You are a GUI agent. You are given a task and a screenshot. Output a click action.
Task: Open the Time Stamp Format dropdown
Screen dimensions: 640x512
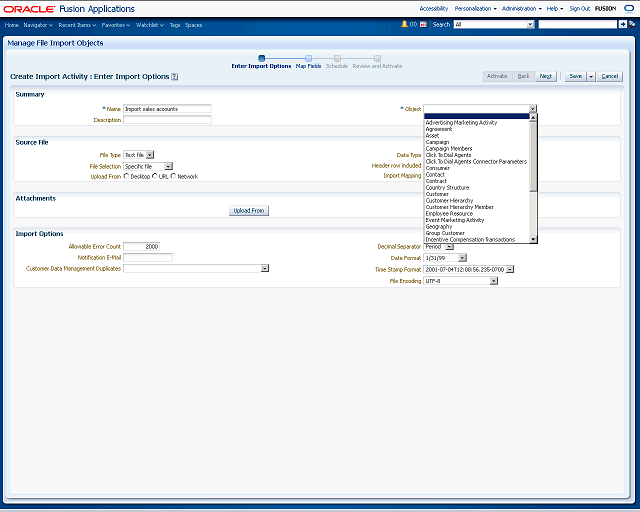click(x=509, y=269)
